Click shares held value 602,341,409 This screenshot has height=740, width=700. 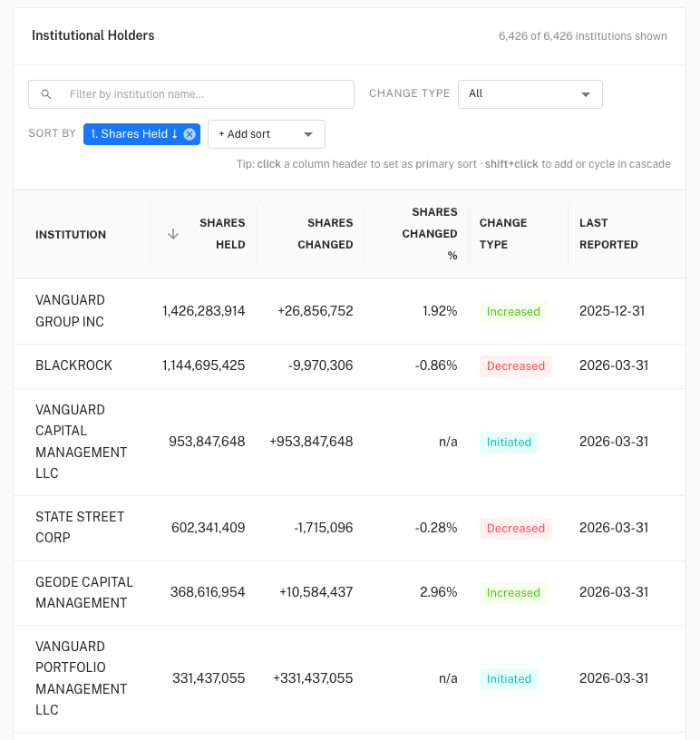pyautogui.click(x=209, y=528)
